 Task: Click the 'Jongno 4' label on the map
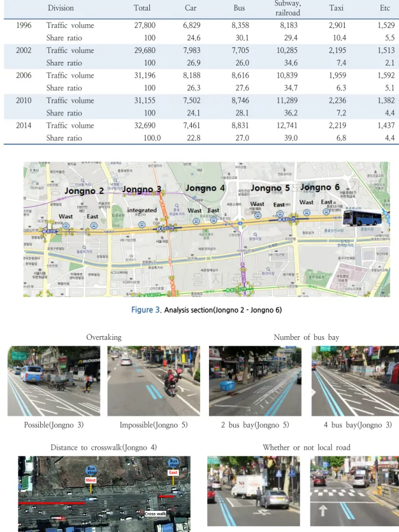(205, 188)
